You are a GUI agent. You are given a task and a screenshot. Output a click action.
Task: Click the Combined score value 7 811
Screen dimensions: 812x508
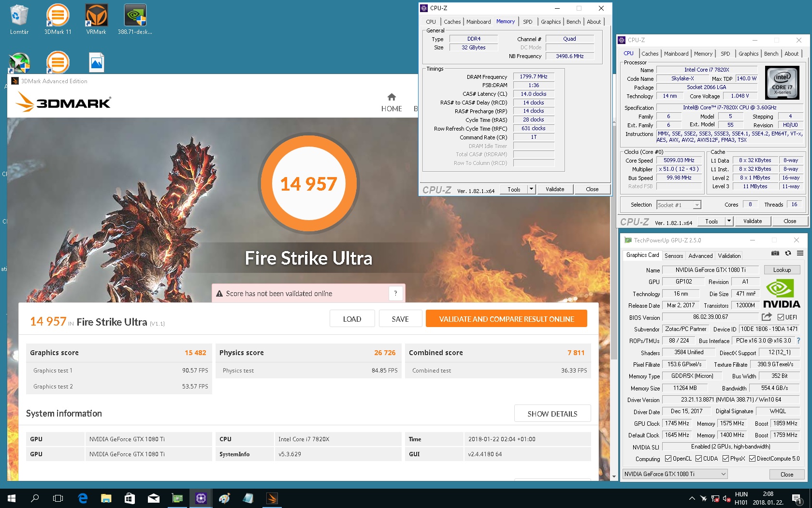pyautogui.click(x=576, y=353)
